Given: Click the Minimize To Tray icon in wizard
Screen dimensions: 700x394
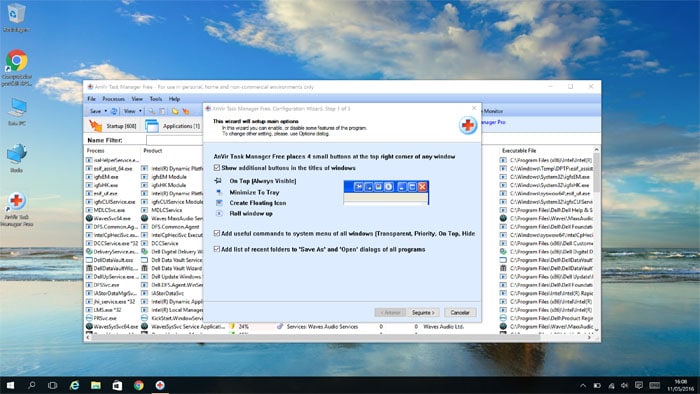Looking at the screenshot, I should pyautogui.click(x=219, y=192).
